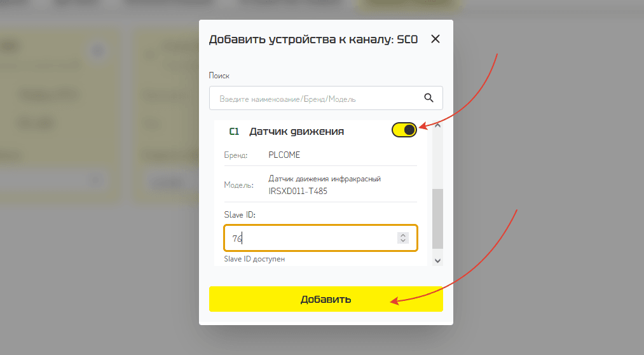Click the Поиск label above search

pyautogui.click(x=219, y=76)
